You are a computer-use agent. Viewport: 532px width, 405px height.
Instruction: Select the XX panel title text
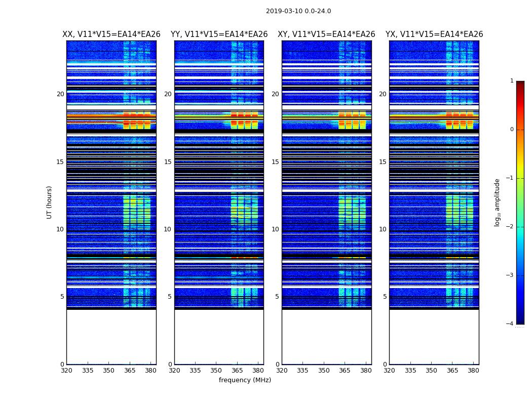coord(111,34)
